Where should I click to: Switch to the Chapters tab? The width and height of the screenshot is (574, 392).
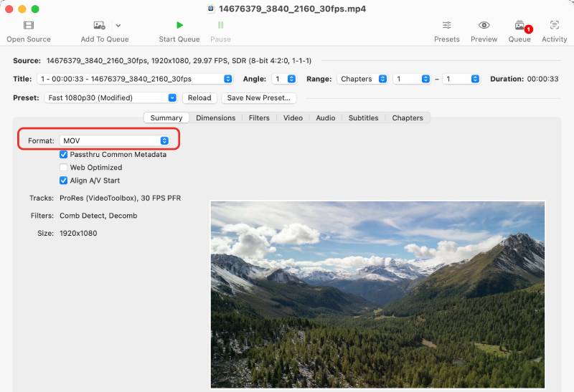click(408, 118)
